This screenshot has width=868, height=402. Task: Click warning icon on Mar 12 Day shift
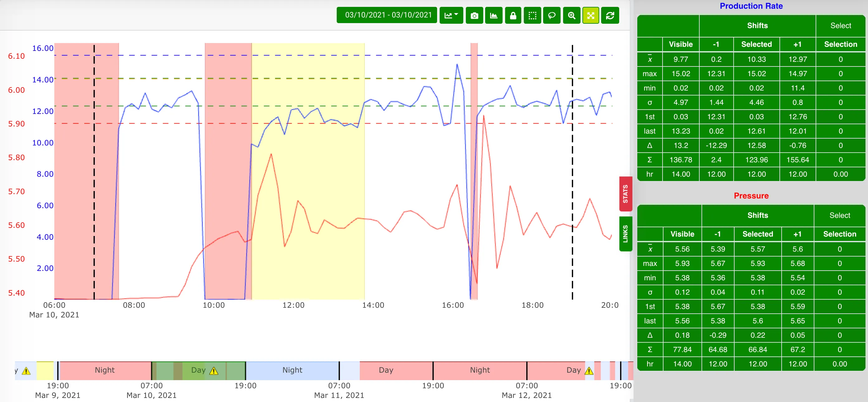tap(589, 371)
